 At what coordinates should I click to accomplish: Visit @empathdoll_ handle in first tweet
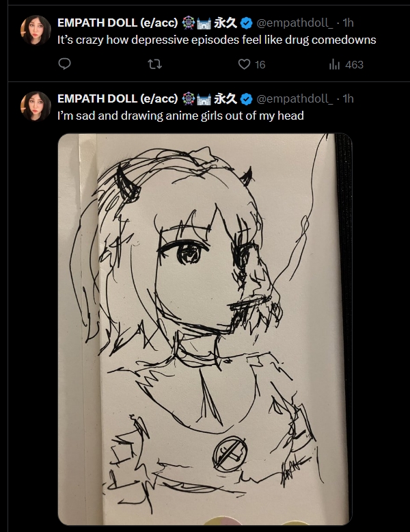click(x=295, y=23)
